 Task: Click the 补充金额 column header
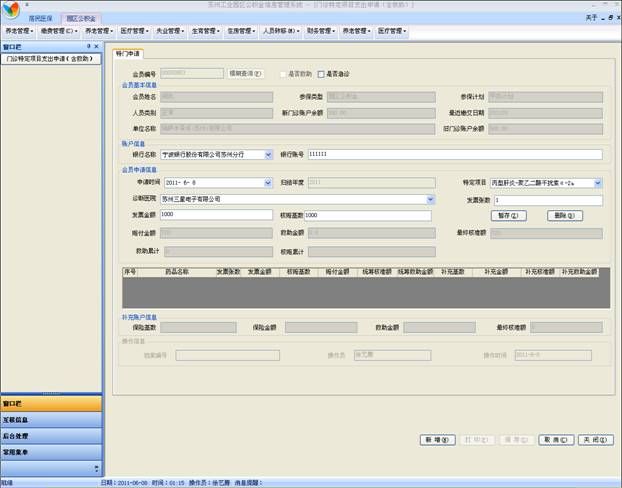point(496,272)
